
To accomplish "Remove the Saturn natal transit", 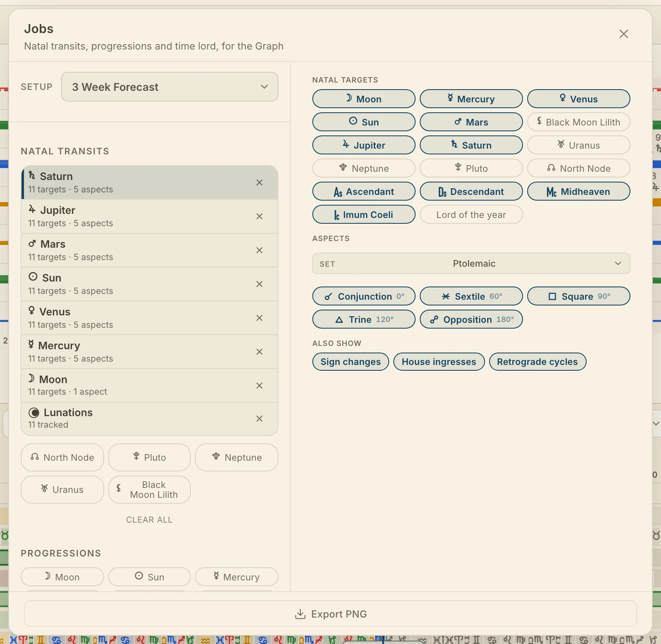I will click(x=259, y=182).
